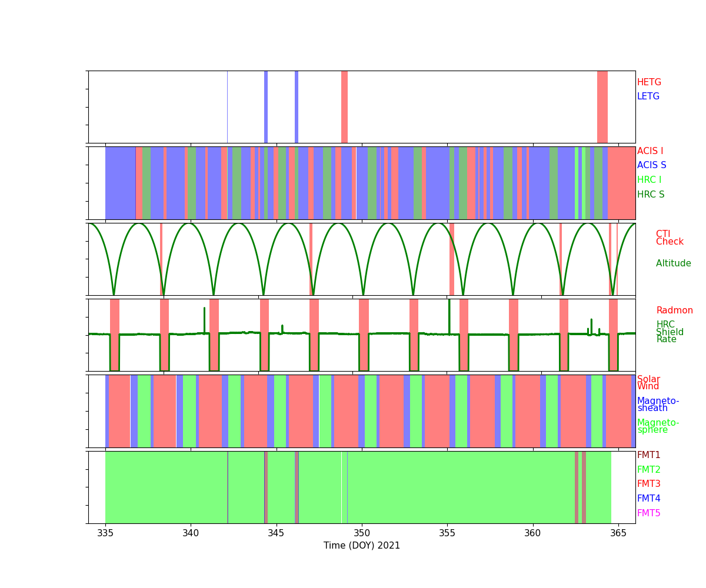Click the FMT2 legend label
706x588 pixels.
pos(648,470)
